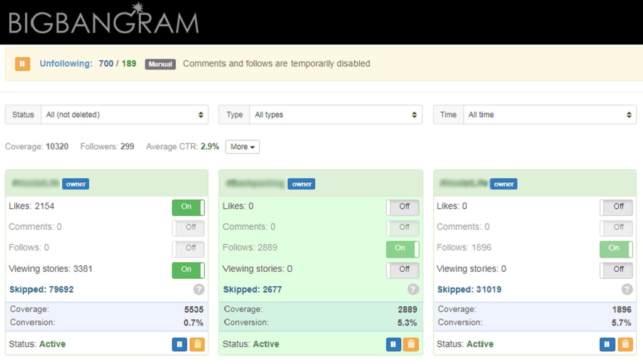Delete the campaign with Follows: 1896
The width and height of the screenshot is (643, 364).
(625, 345)
